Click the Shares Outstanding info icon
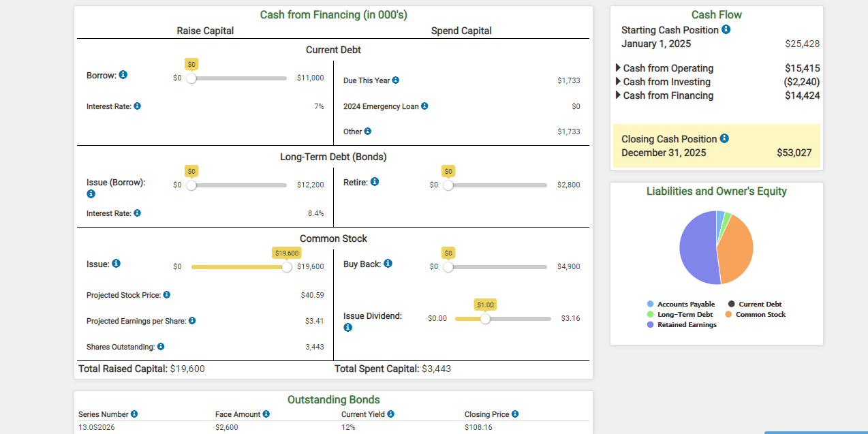 (161, 347)
